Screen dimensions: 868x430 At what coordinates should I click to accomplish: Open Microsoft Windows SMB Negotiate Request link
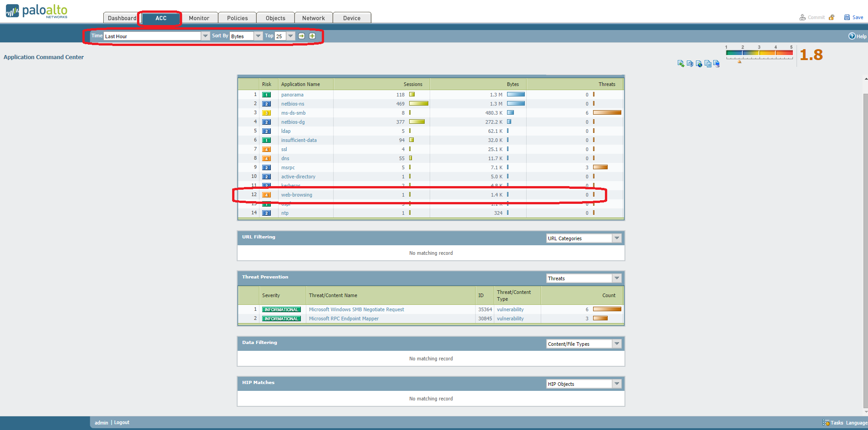(356, 309)
